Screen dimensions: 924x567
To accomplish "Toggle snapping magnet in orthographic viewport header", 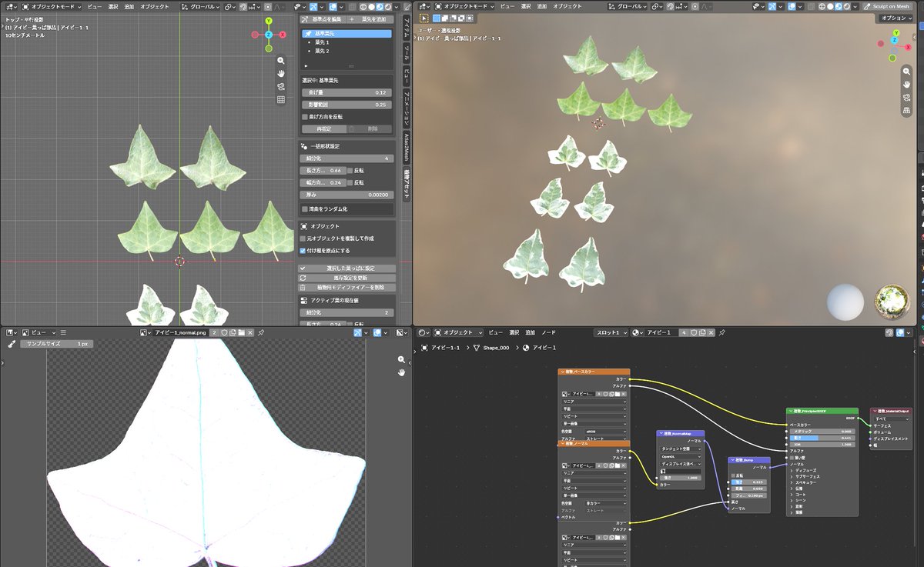I will 243,6.
